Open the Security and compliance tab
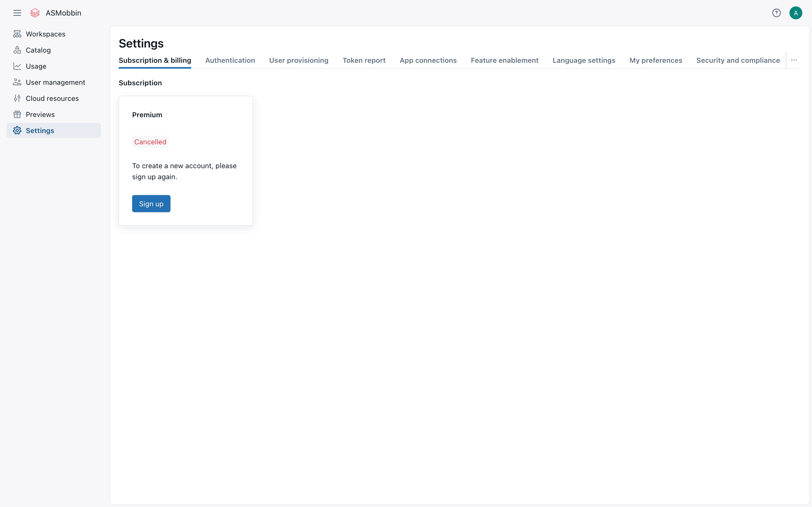The width and height of the screenshot is (812, 507). coord(738,60)
